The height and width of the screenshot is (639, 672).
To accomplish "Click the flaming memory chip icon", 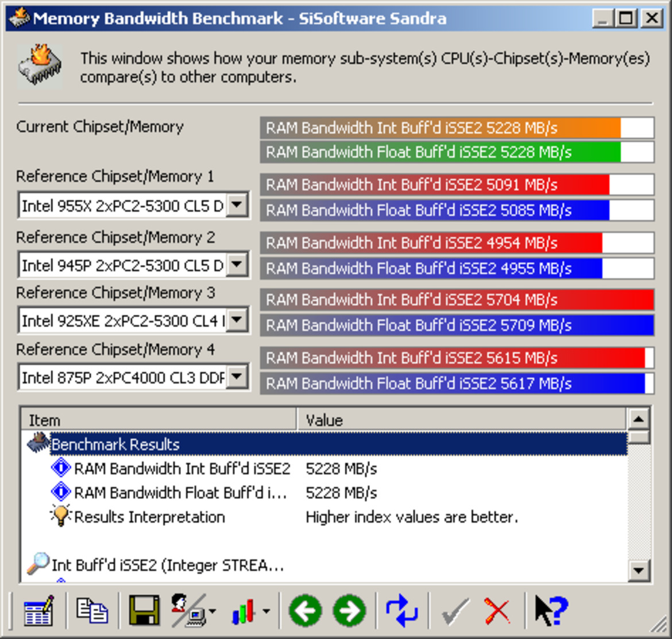I will coord(40,66).
